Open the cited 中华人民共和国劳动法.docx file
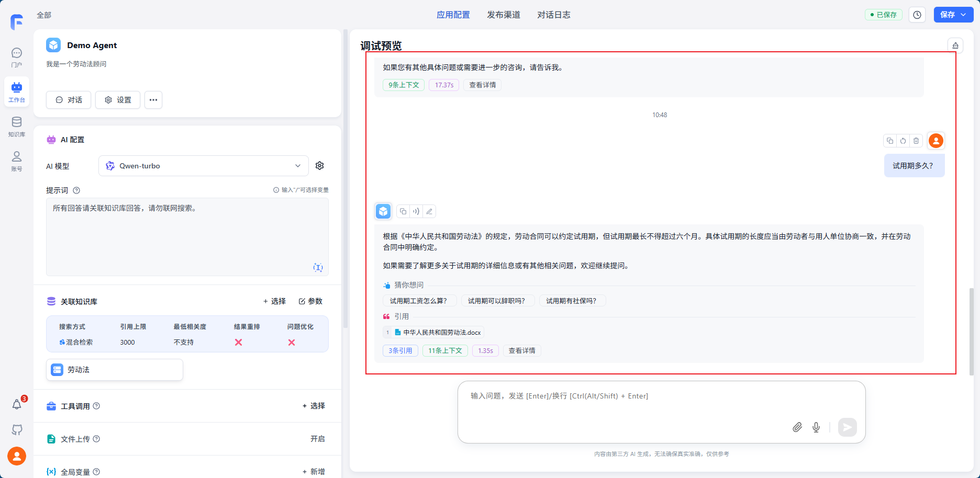The height and width of the screenshot is (478, 980). [x=441, y=332]
